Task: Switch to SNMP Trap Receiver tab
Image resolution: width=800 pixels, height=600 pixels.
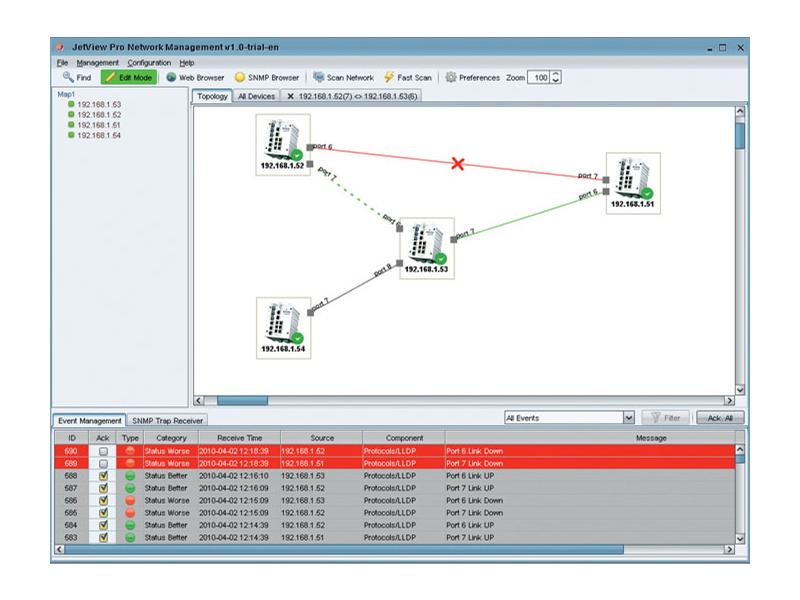Action: 167,421
